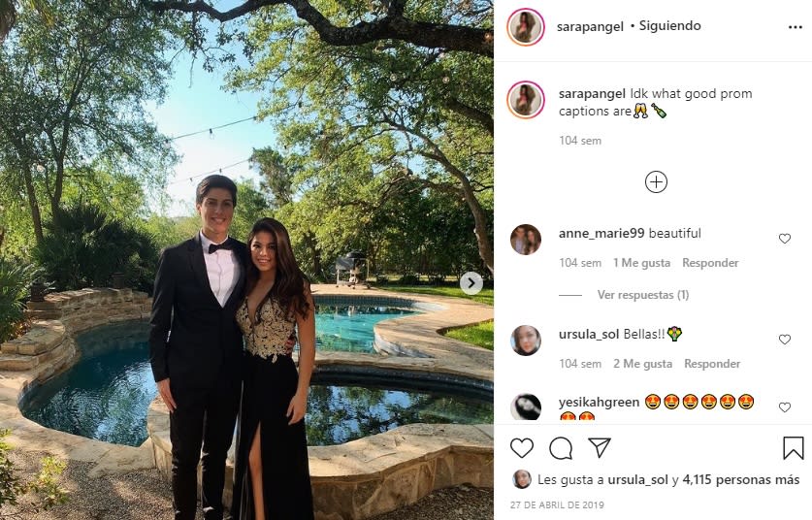Open the comment bubble icon
812x520 pixels.
[561, 447]
